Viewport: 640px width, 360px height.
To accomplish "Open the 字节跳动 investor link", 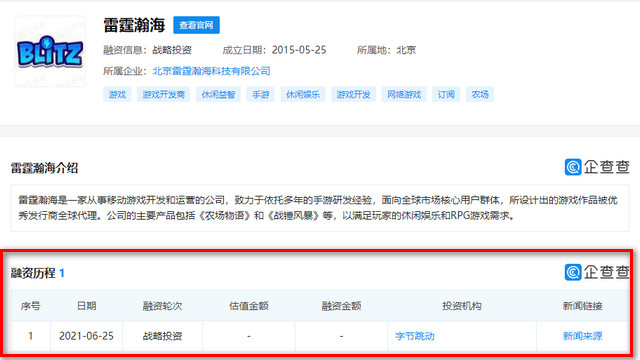I will 415,336.
